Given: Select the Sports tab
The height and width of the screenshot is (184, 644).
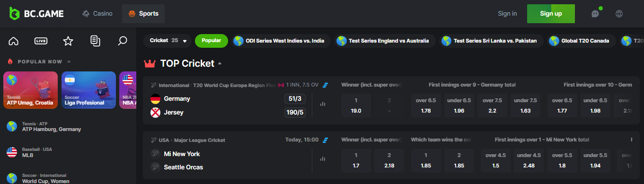Looking at the screenshot, I should tap(143, 14).
